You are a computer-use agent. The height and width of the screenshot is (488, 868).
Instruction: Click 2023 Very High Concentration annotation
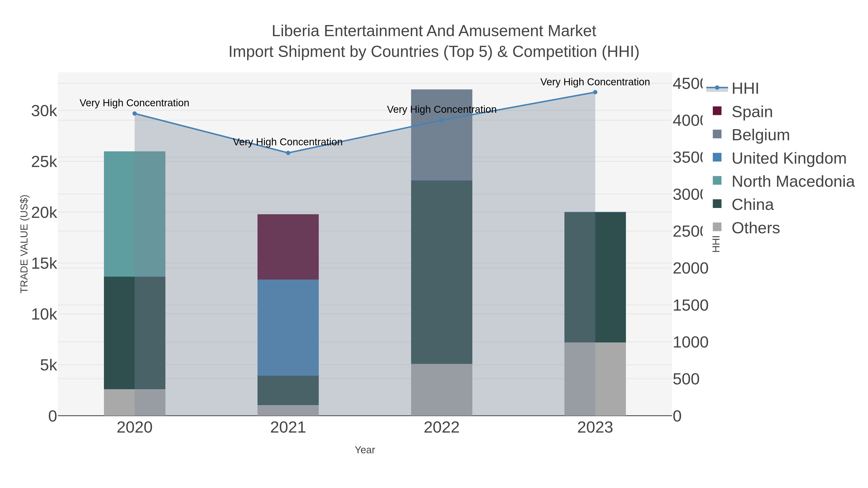[x=595, y=82]
